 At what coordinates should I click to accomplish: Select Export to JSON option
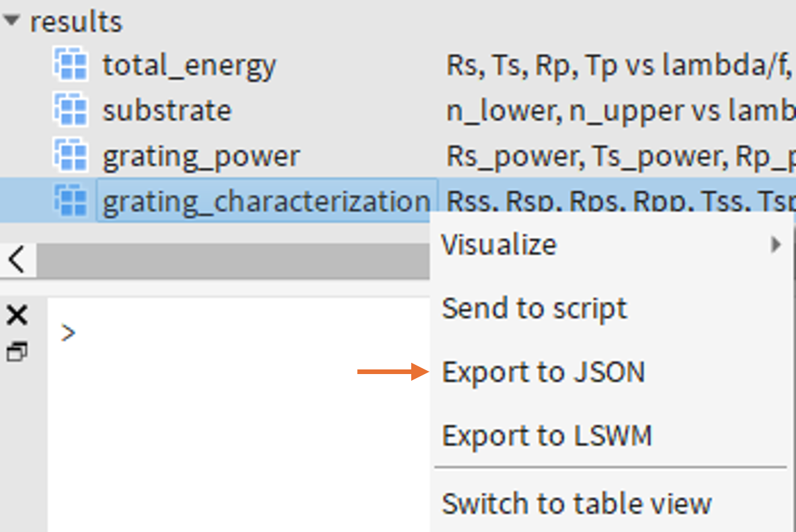coord(543,372)
